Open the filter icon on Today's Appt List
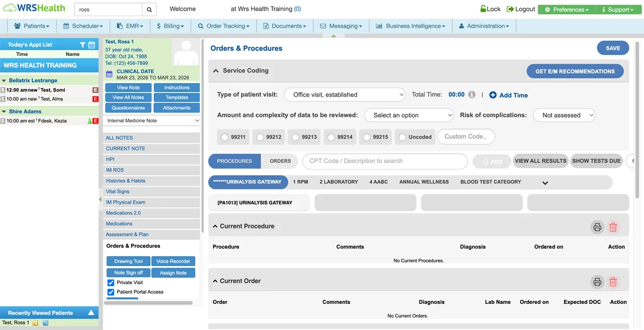Viewport: 644px width, 330px height. (x=82, y=45)
